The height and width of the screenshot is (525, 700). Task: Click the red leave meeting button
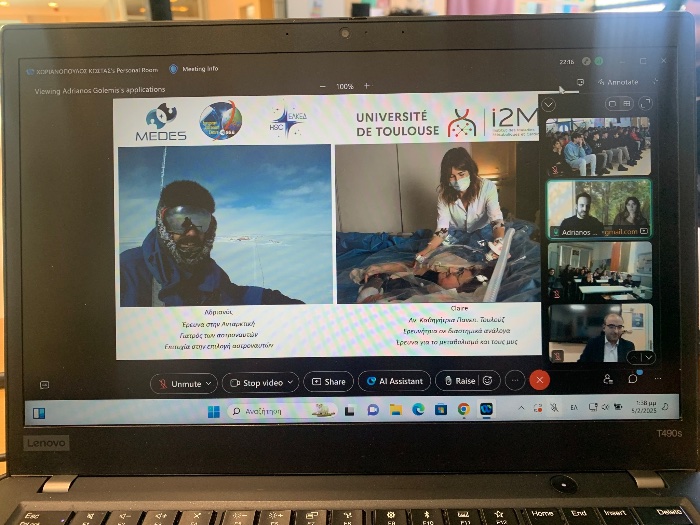(x=540, y=380)
